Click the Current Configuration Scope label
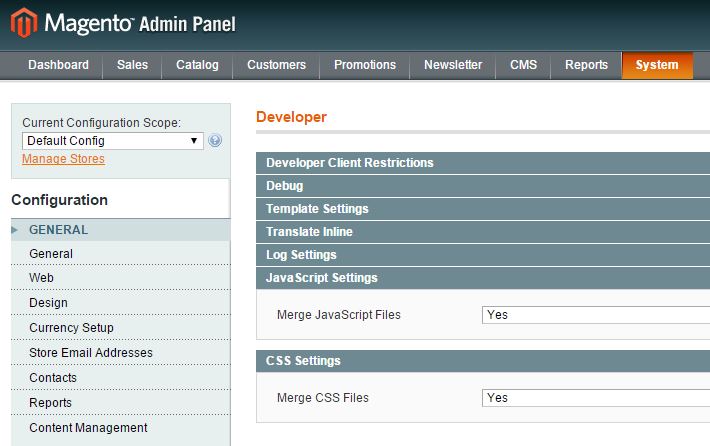This screenshot has height=446, width=710. [x=101, y=123]
